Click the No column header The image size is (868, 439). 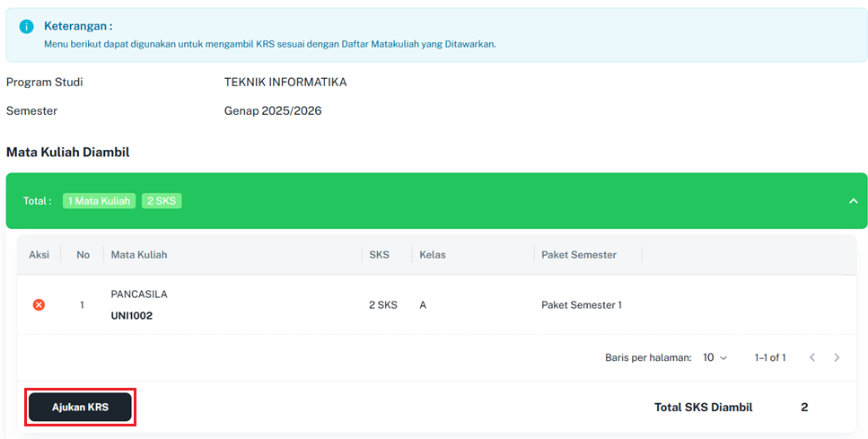pos(83,255)
